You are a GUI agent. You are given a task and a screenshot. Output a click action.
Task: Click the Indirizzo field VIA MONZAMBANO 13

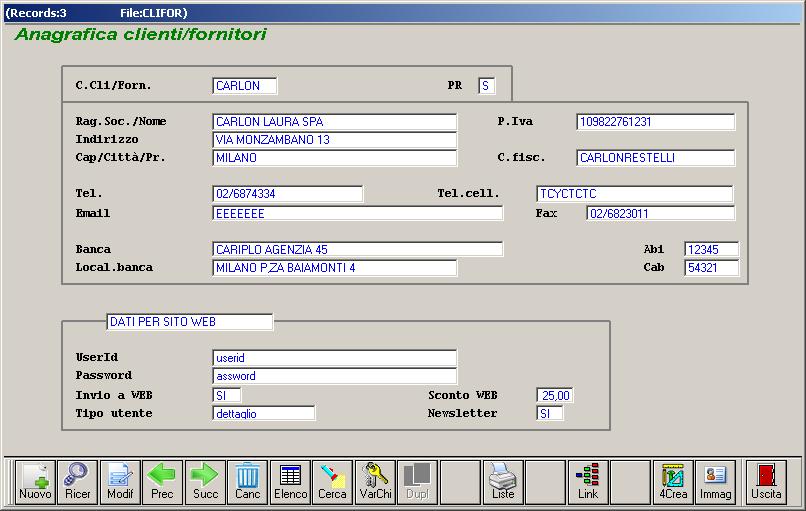[x=334, y=140]
